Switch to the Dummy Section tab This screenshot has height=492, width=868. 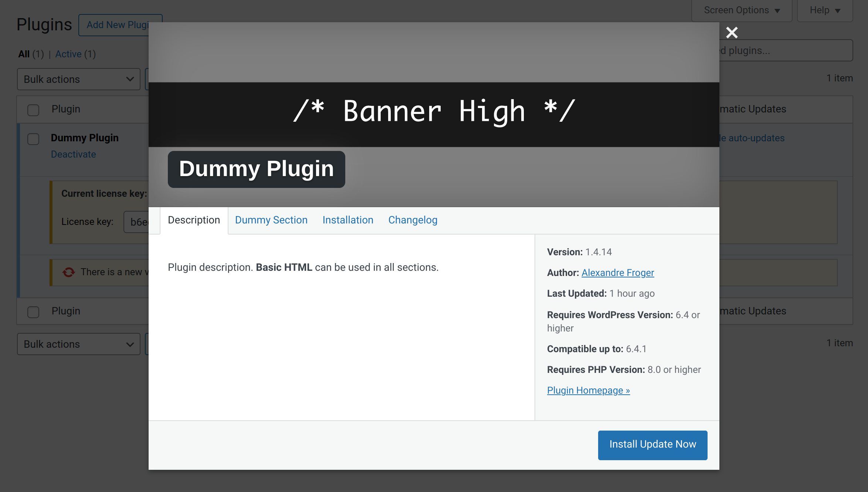(271, 220)
